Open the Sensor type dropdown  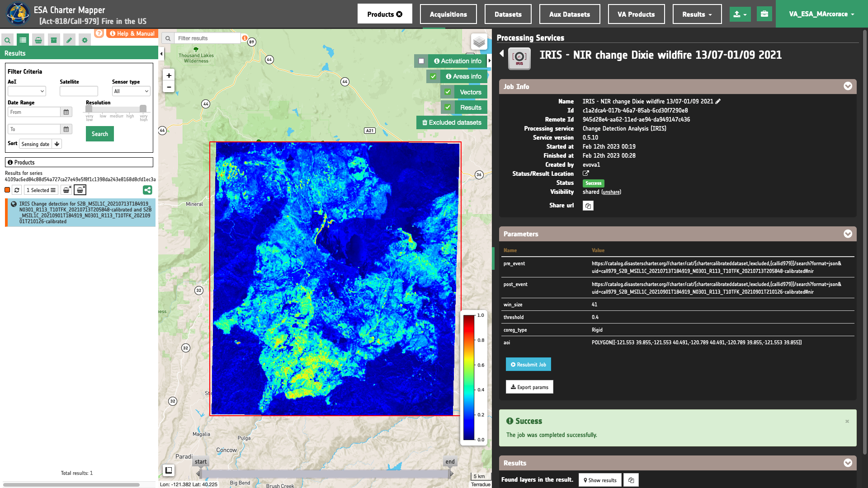click(131, 91)
